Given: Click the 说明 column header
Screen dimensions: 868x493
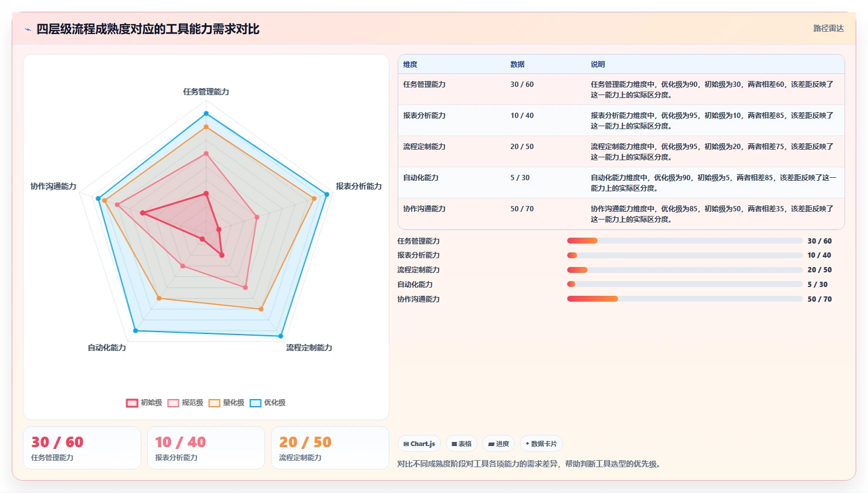Looking at the screenshot, I should (598, 65).
